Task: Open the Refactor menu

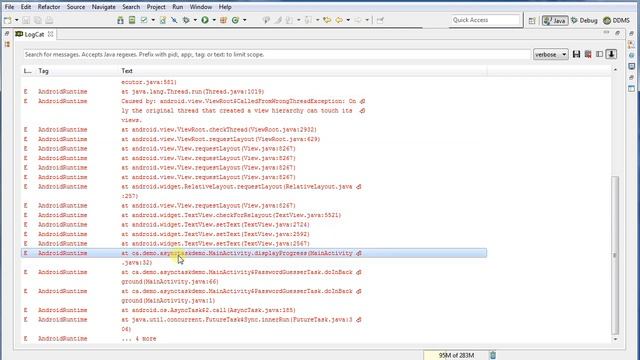Action: (49, 7)
